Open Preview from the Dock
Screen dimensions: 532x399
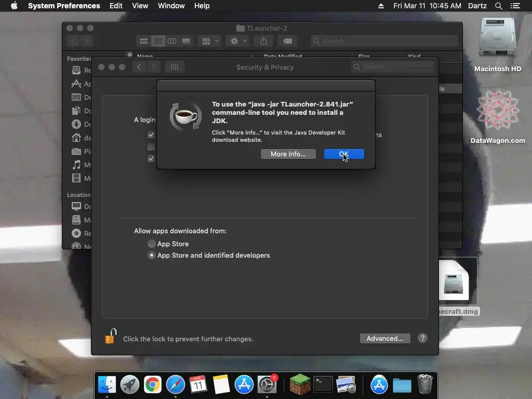coord(345,385)
